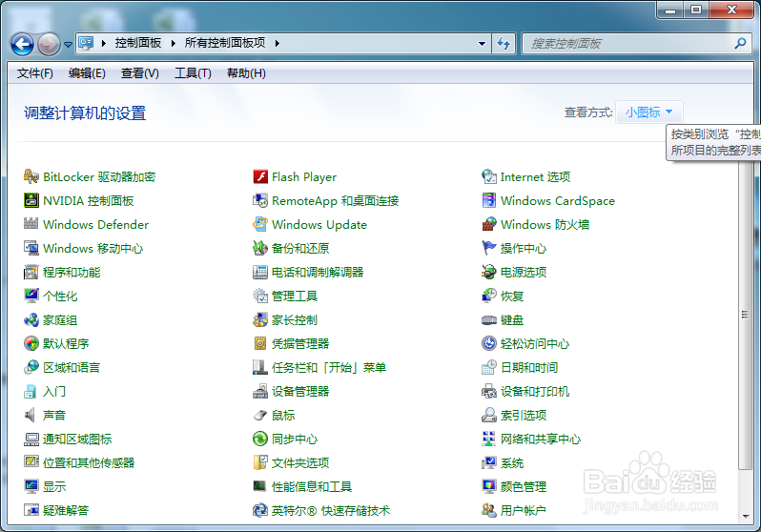Open the 家长控制 link
This screenshot has height=532, width=761.
(x=295, y=320)
